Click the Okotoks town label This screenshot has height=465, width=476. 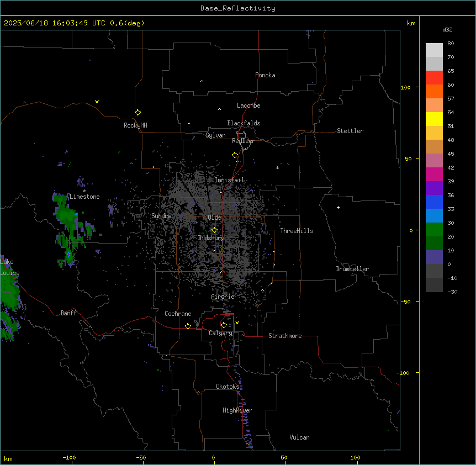tap(228, 387)
